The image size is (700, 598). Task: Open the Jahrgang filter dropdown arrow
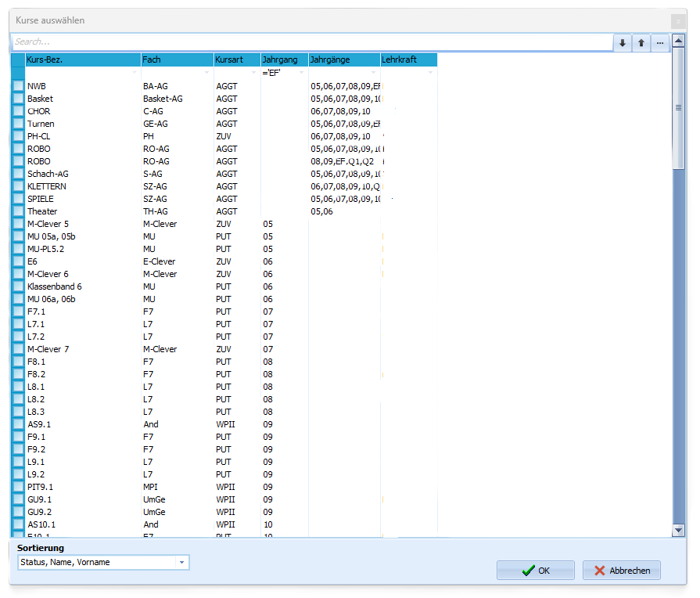coord(301,73)
